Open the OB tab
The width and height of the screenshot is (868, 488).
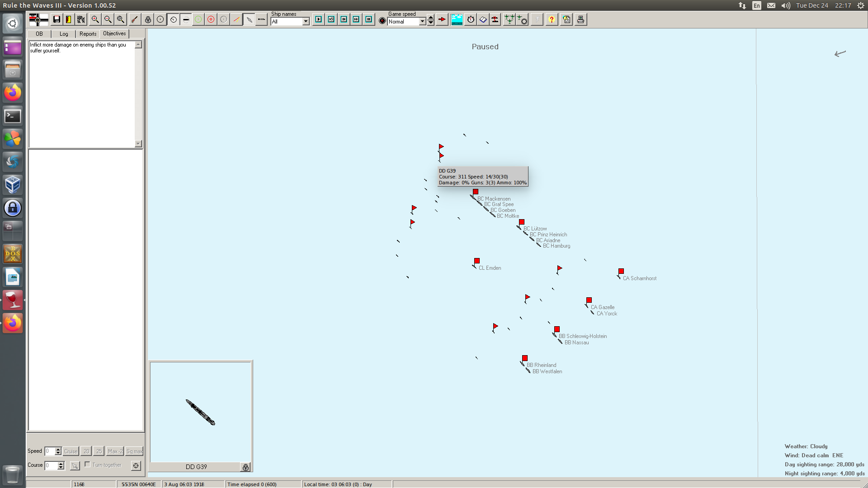point(39,34)
